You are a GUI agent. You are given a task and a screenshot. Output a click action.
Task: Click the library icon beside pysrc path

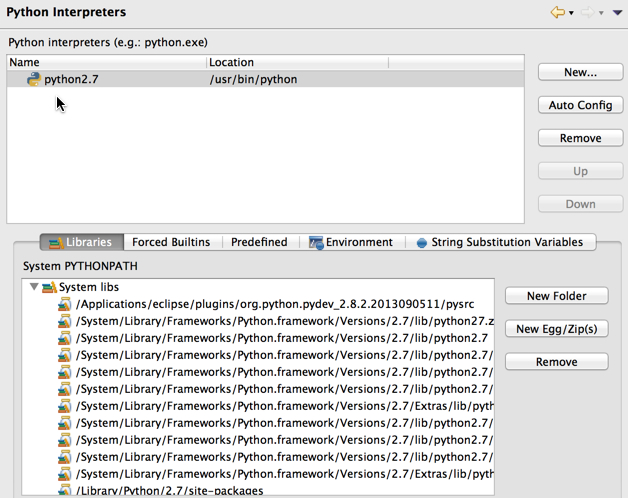(64, 304)
